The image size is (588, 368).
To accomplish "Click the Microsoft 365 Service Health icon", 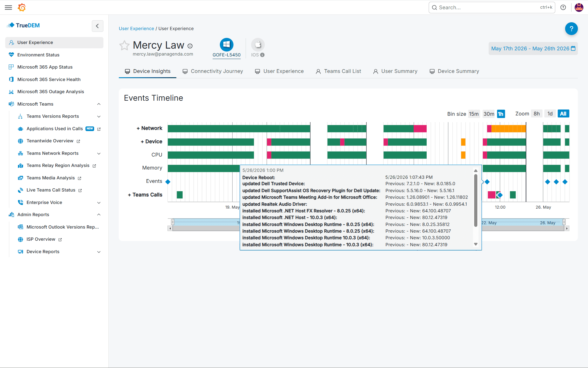I will [11, 79].
